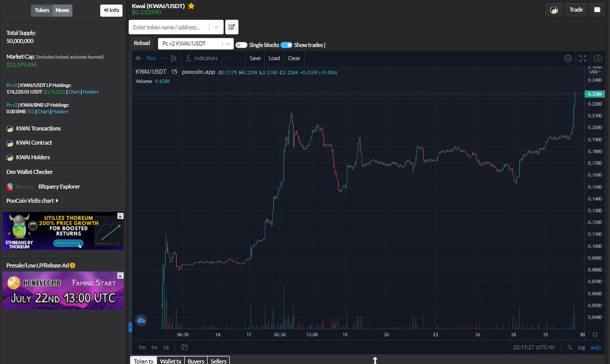Image resolution: width=610 pixels, height=364 pixels.
Task: Take a chart snapshot with camera icon
Action: click(598, 58)
